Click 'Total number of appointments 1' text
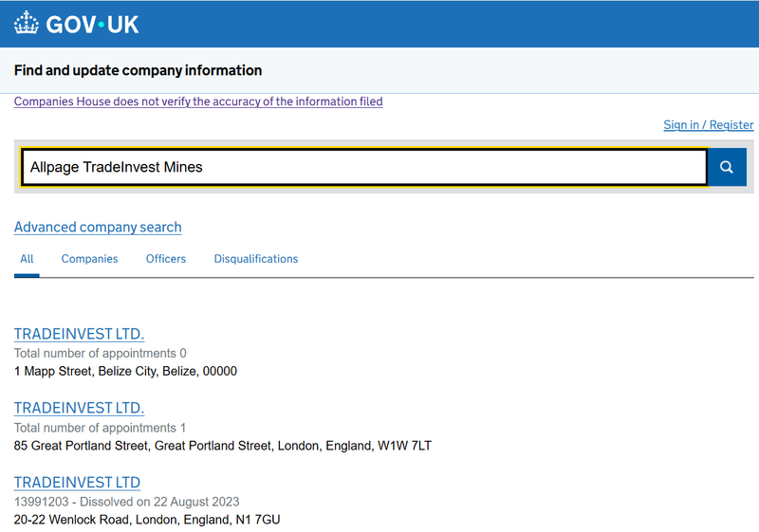759x532 pixels. [x=101, y=428]
